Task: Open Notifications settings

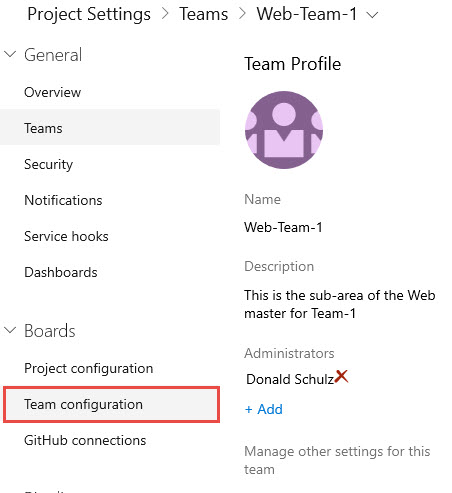Action: pyautogui.click(x=63, y=200)
